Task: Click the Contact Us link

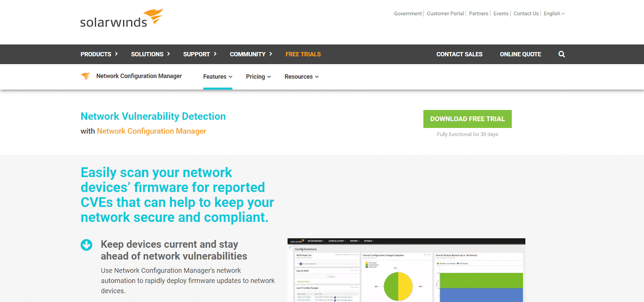Action: click(x=526, y=14)
